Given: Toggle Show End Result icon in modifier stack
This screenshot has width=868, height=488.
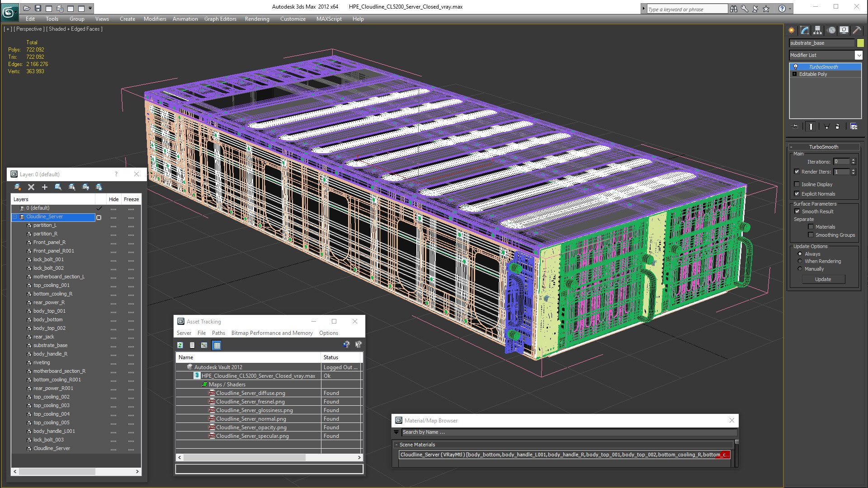Looking at the screenshot, I should [811, 127].
